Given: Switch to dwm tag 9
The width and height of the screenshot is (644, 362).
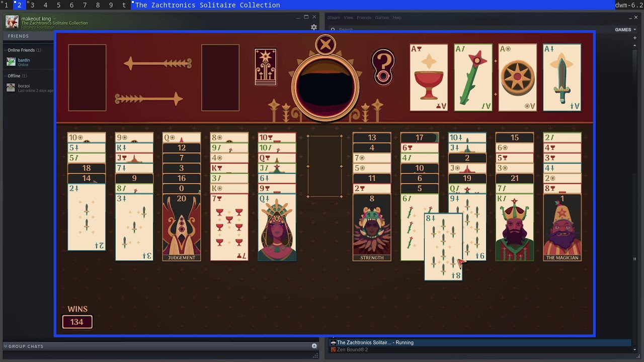Looking at the screenshot, I should [111, 5].
